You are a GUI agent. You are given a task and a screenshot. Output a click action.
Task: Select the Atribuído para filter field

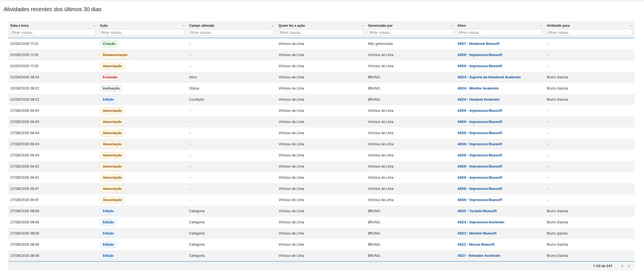589,33
